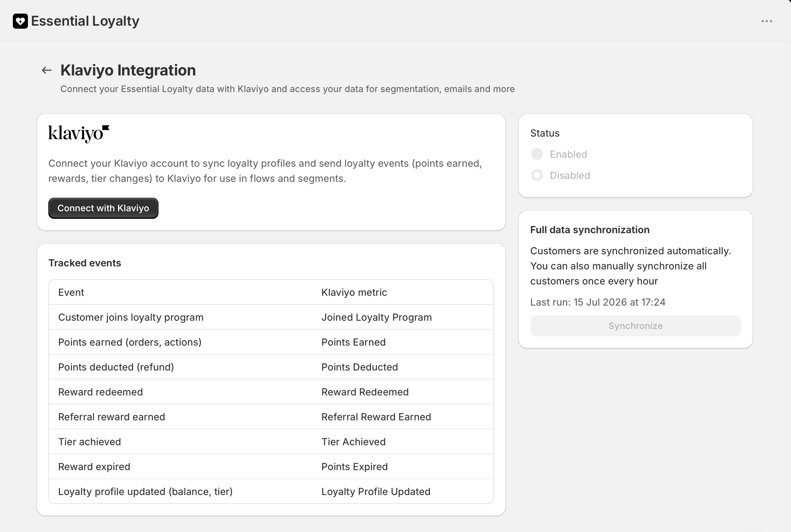Image resolution: width=791 pixels, height=532 pixels.
Task: Click the page subtitle about segmentation and emails
Action: [x=288, y=89]
